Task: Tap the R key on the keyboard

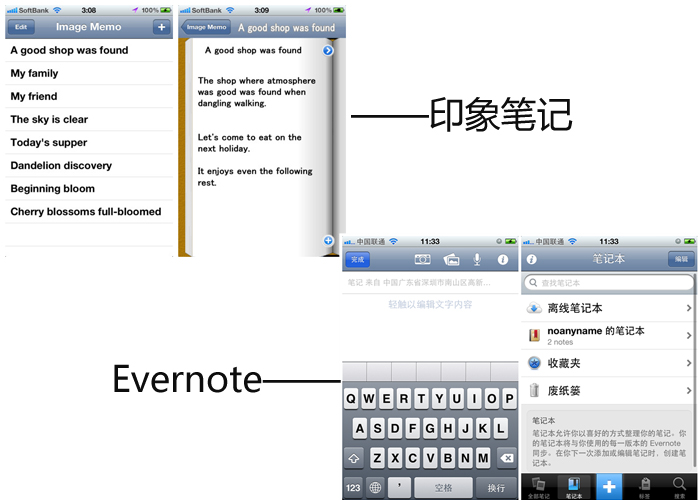Action: coord(404,399)
